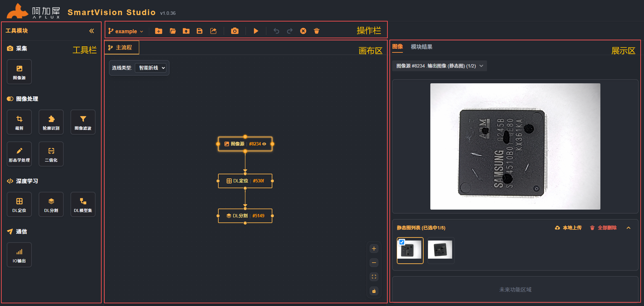Select the IO输出 communication module

tap(19, 255)
